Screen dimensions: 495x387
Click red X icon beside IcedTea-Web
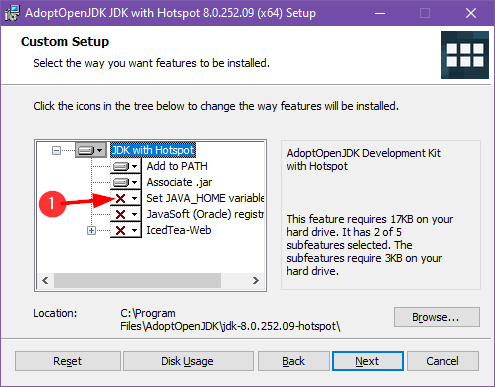pos(120,230)
